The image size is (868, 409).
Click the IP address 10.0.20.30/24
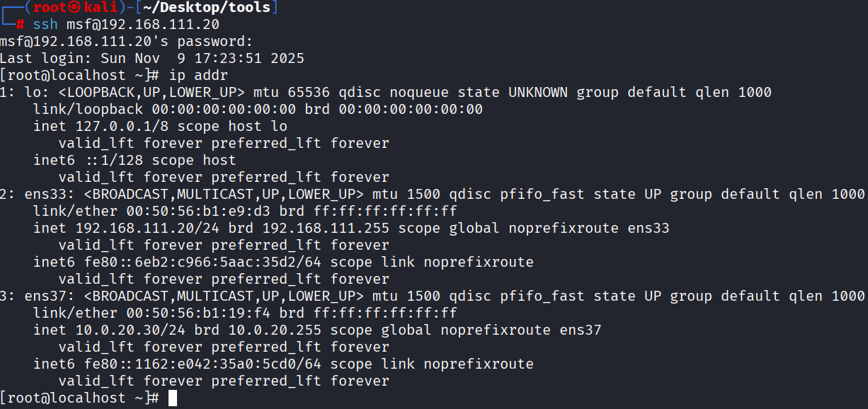tap(135, 330)
